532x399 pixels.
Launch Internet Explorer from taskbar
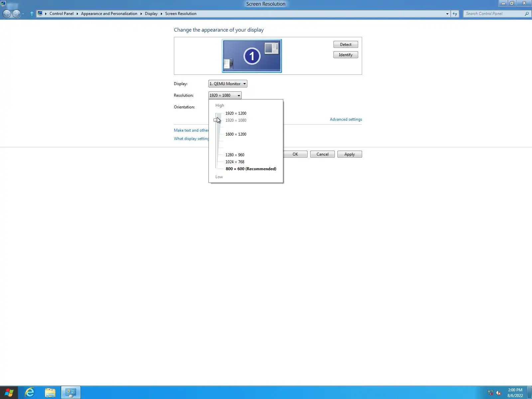click(30, 393)
